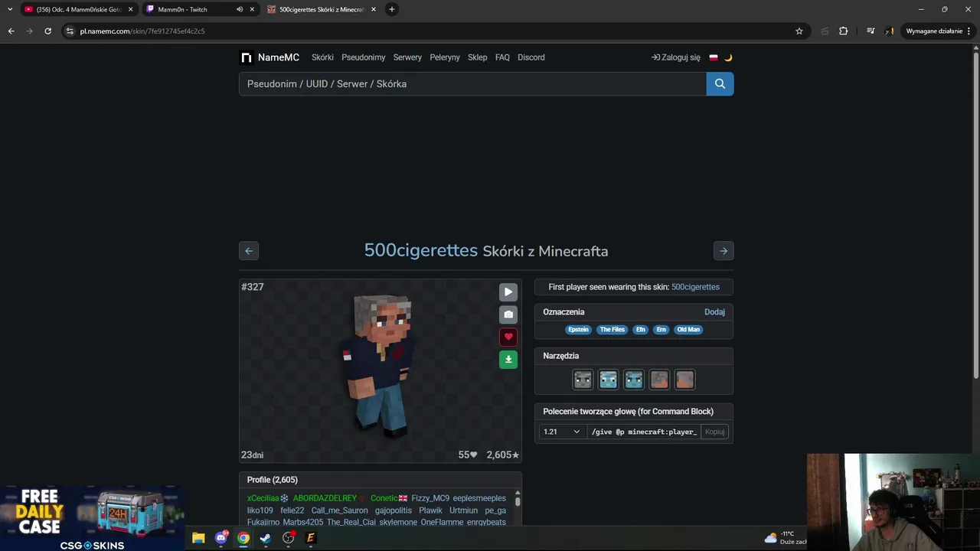Open the orange E app in taskbar

click(x=311, y=538)
